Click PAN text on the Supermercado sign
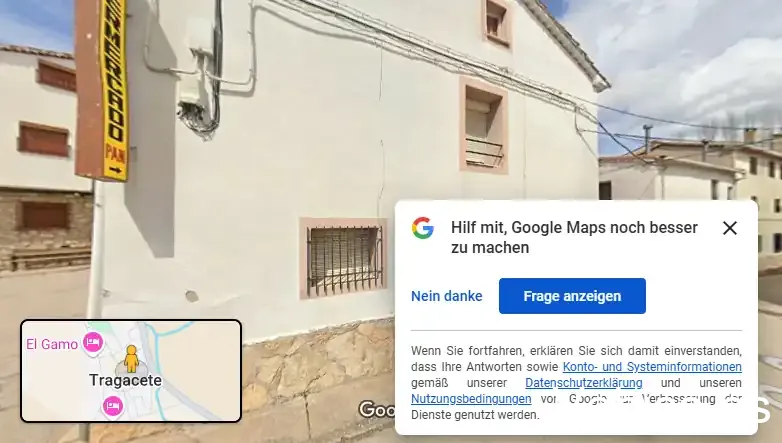This screenshot has width=782, height=443. tap(115, 154)
